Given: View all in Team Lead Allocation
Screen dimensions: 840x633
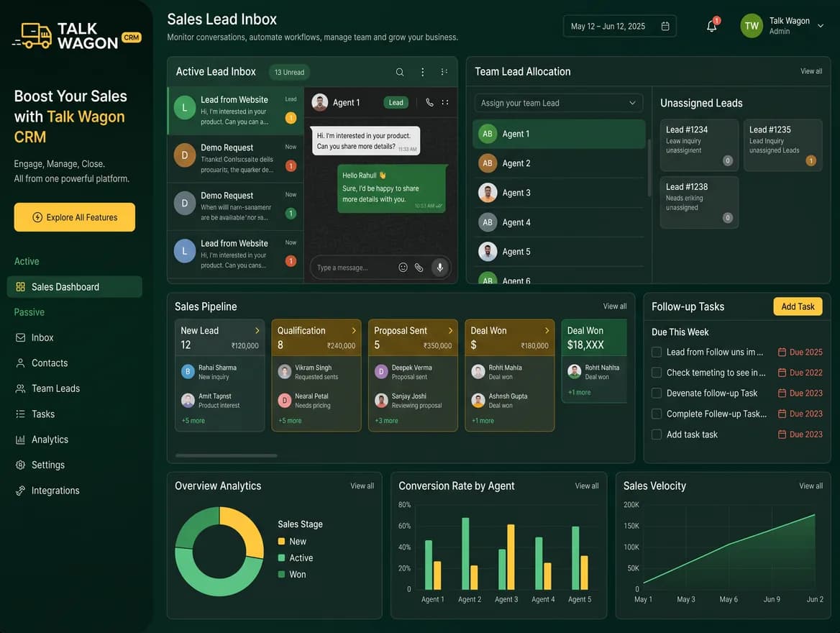Looking at the screenshot, I should 811,71.
